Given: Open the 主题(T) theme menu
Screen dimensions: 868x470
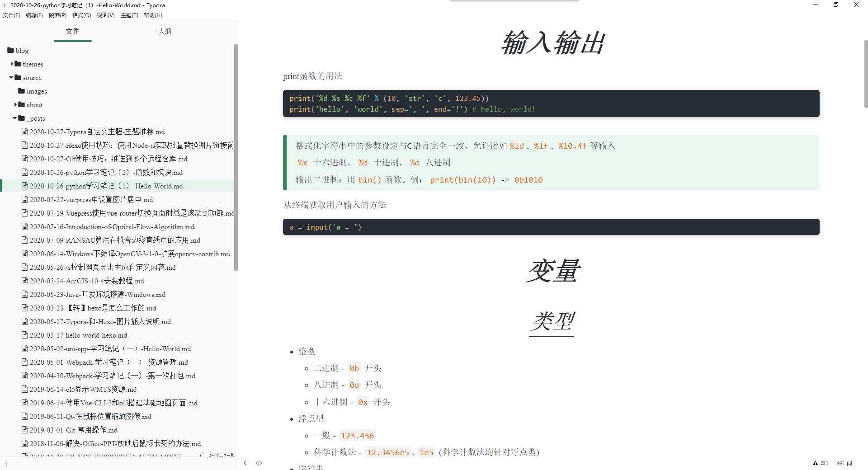Looking at the screenshot, I should [x=129, y=15].
